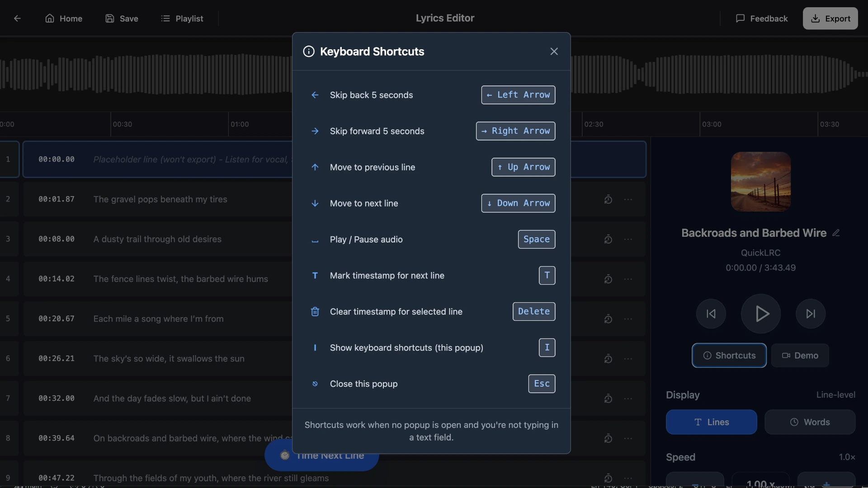
Task: Switch the Display mode to Words
Action: coord(810,422)
